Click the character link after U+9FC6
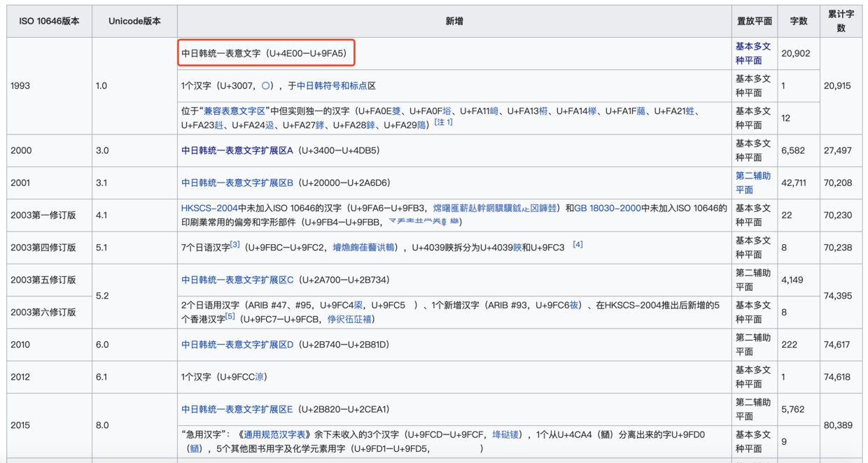 point(574,306)
